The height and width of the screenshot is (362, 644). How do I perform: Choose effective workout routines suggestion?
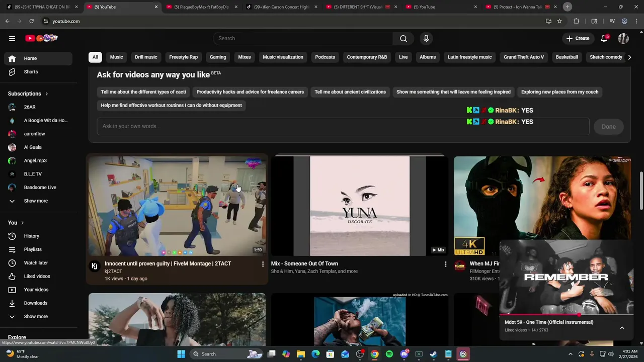[171, 106]
